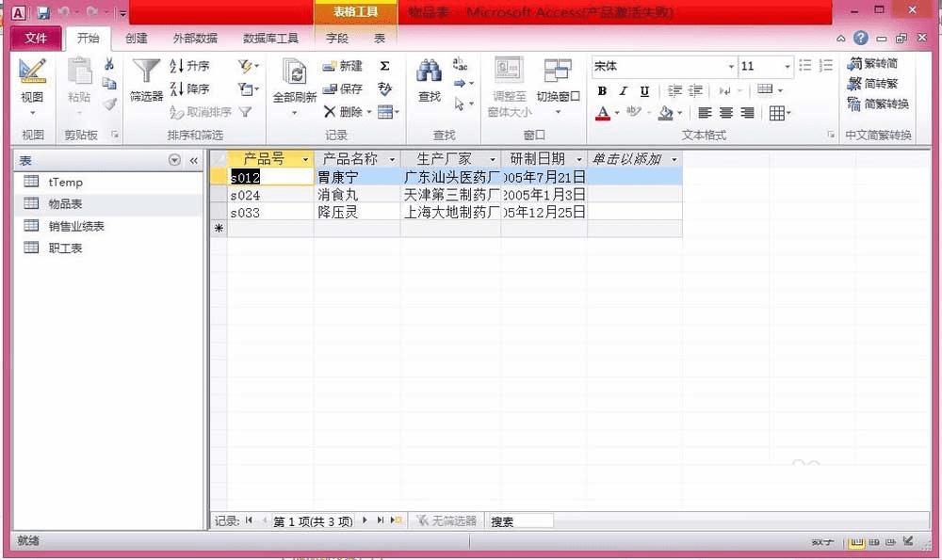
Task: Go to next record arrow
Action: (x=365, y=520)
